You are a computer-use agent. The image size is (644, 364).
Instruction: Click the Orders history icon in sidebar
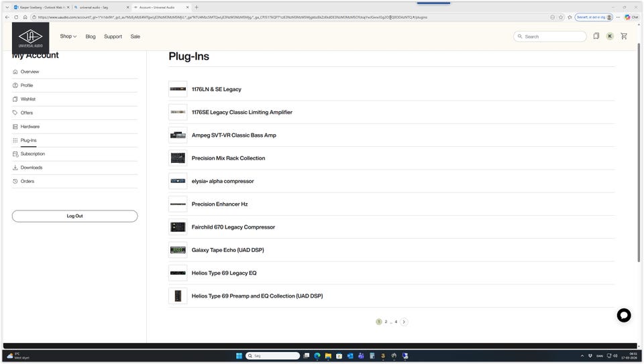(15, 181)
